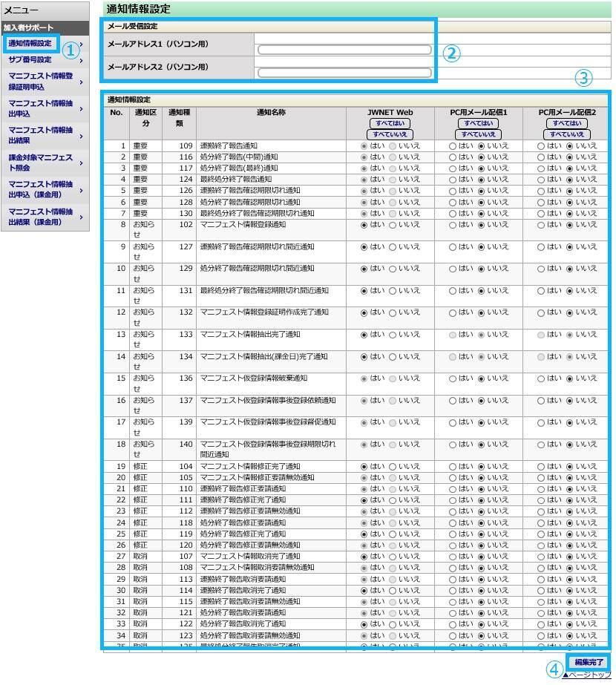Choose はい in PC用メール配信1 for 処分終了報告(中間)通知
This screenshot has height=685, width=616.
[452, 157]
